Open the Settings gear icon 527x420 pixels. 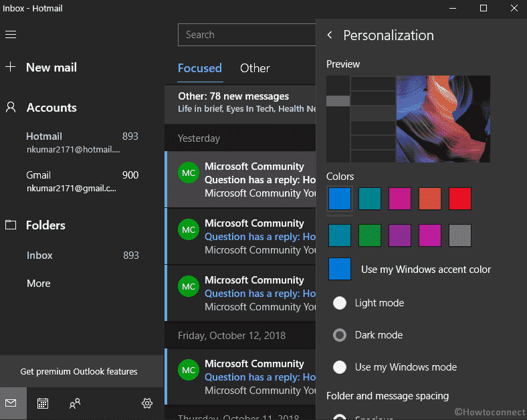click(x=147, y=403)
